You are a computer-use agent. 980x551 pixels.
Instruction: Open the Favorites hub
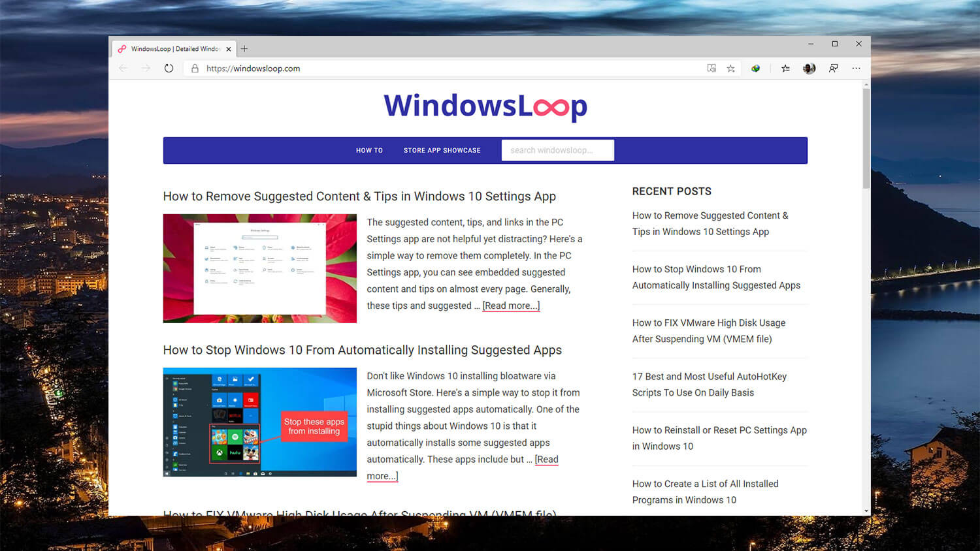coord(785,68)
